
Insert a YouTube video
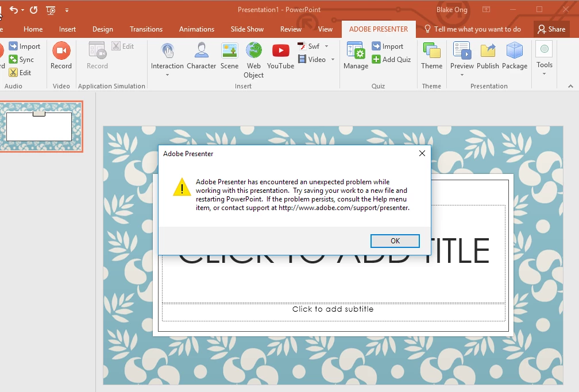pos(281,56)
